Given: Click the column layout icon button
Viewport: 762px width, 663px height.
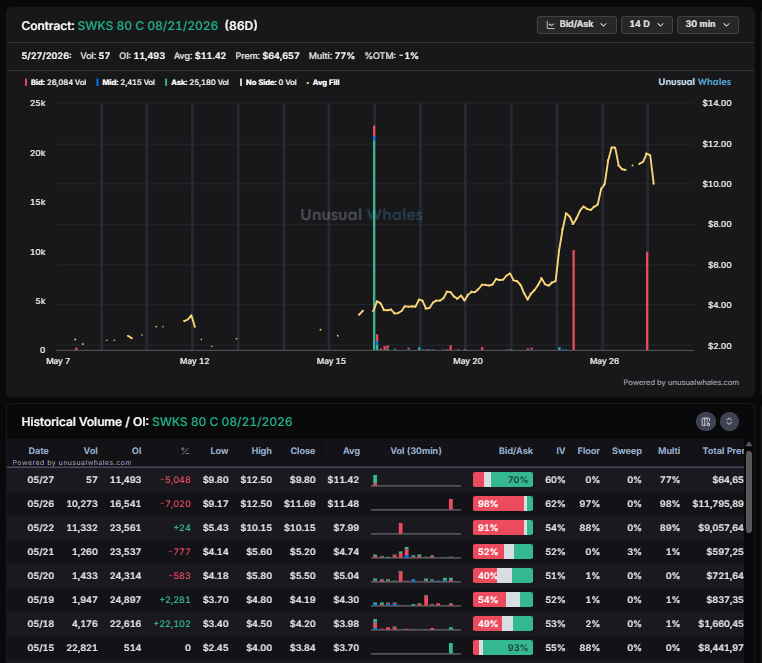Looking at the screenshot, I should 706,421.
